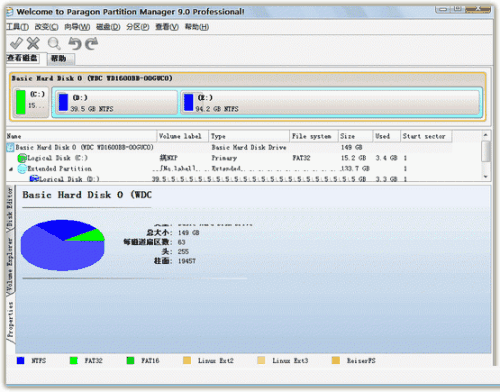Click the Paragon application icon in title bar
Image resolution: width=500 pixels, height=392 pixels.
(x=9, y=12)
